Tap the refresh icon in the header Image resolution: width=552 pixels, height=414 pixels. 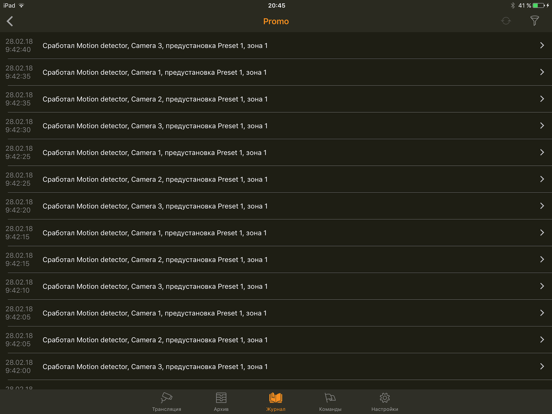click(506, 21)
